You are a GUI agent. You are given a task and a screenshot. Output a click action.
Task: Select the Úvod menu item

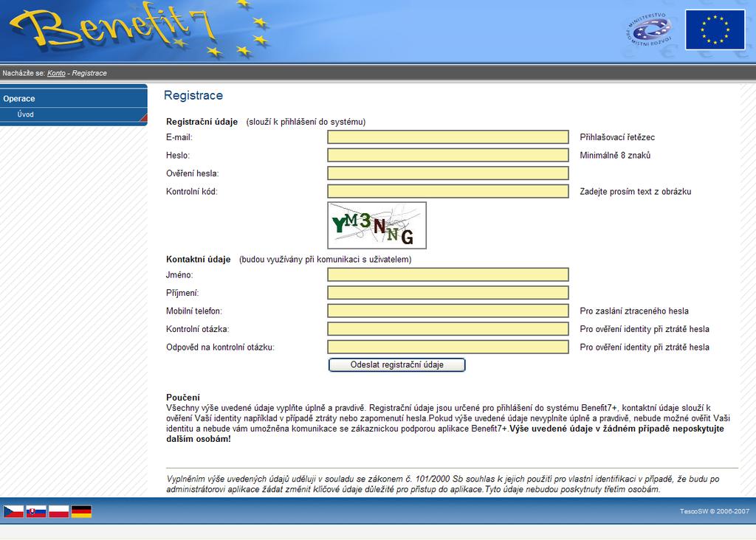coord(26,114)
